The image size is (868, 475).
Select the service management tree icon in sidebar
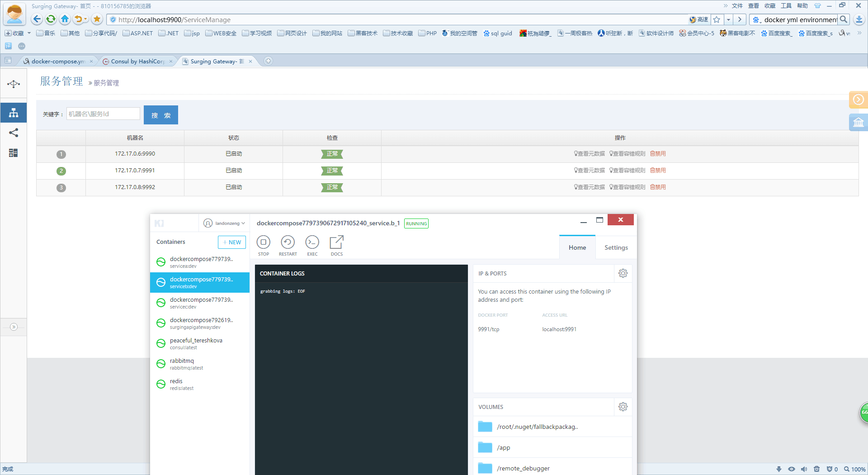click(13, 113)
